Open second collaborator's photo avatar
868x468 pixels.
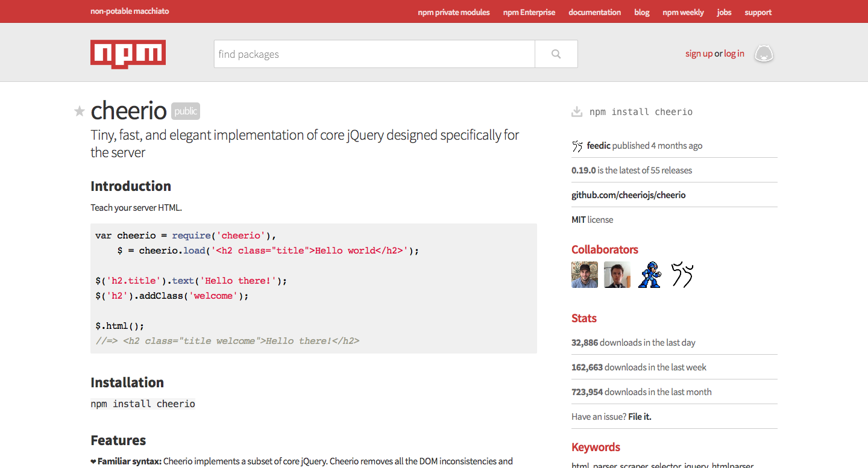(x=617, y=275)
